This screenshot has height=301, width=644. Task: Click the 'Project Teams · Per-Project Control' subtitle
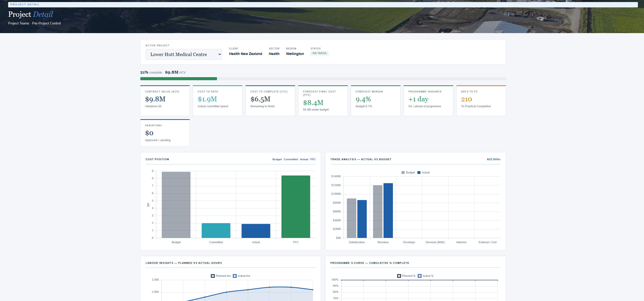34,23
